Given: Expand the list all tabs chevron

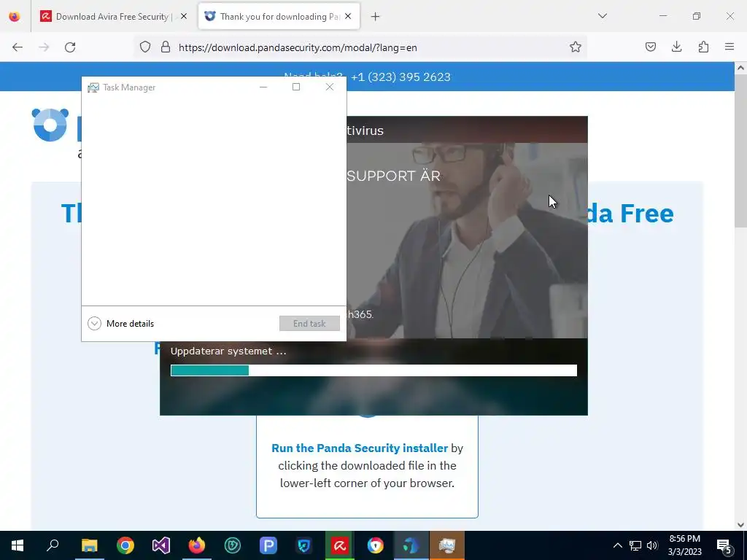Looking at the screenshot, I should pyautogui.click(x=602, y=16).
